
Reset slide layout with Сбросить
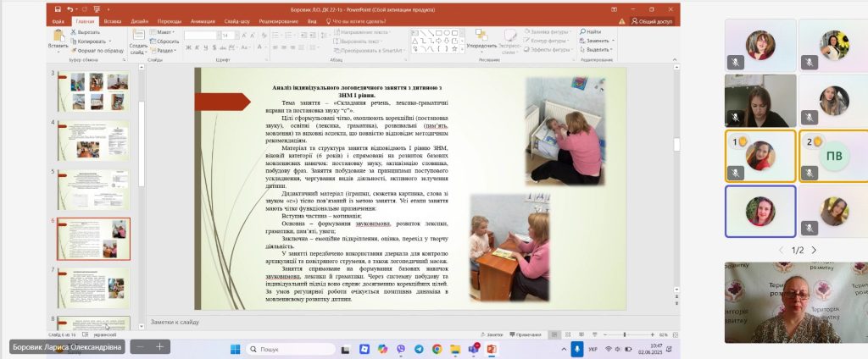coord(164,41)
